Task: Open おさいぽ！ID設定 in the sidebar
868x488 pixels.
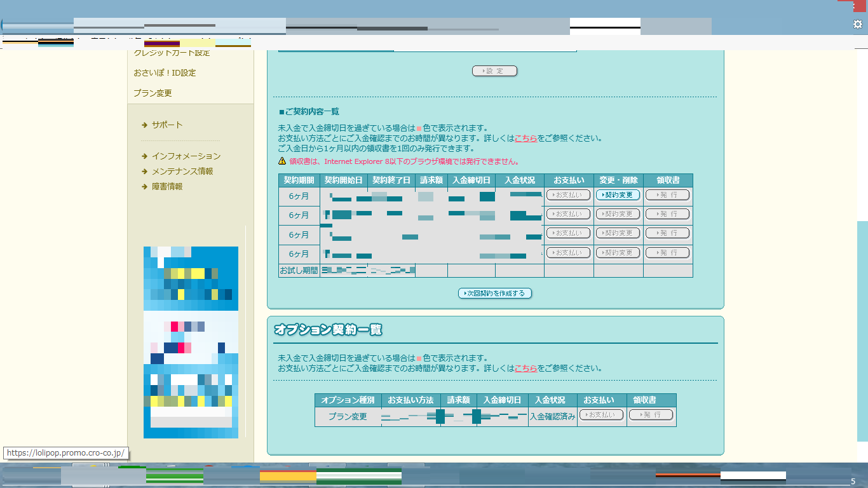Action: click(165, 73)
